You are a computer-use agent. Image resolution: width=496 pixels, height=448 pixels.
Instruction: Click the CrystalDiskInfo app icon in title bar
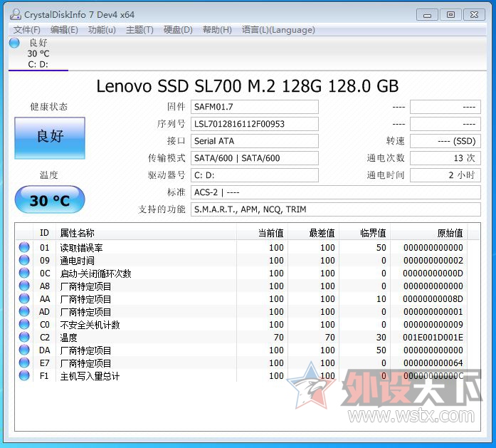15,14
